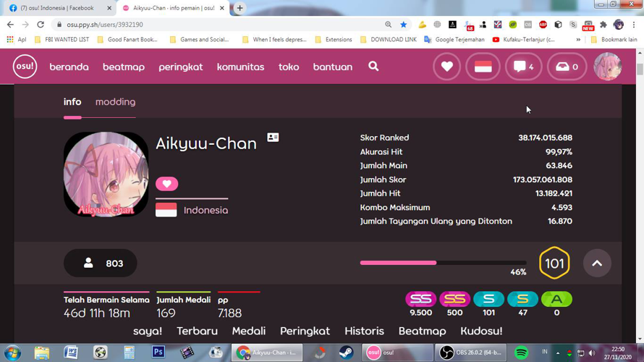644x362 pixels.
Task: Open the komunitas menu
Action: click(x=241, y=67)
